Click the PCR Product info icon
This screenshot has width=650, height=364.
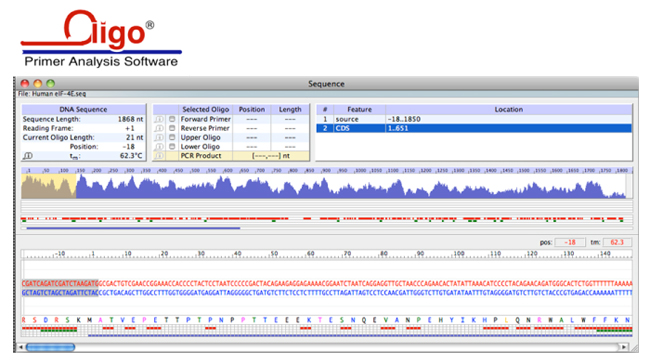pos(159,156)
